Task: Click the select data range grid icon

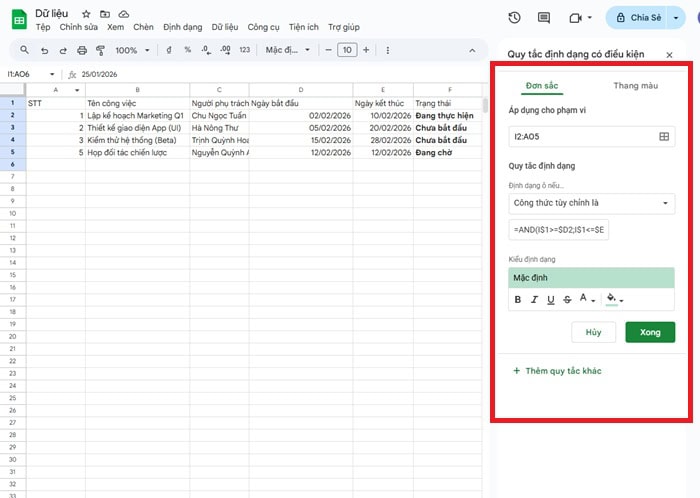Action: coord(664,137)
